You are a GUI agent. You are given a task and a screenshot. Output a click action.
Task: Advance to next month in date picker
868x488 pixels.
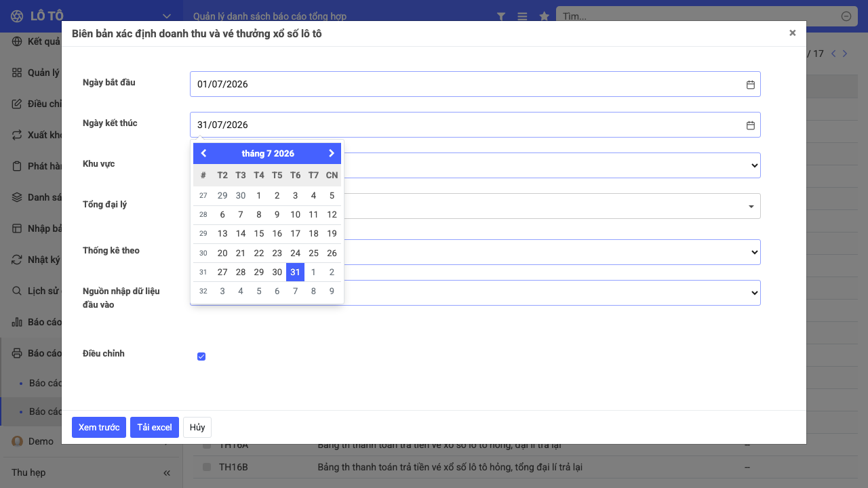332,153
